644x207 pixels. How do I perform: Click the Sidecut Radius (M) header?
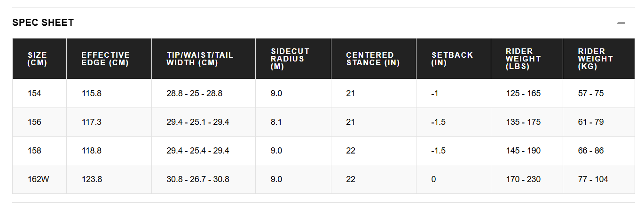tap(290, 59)
